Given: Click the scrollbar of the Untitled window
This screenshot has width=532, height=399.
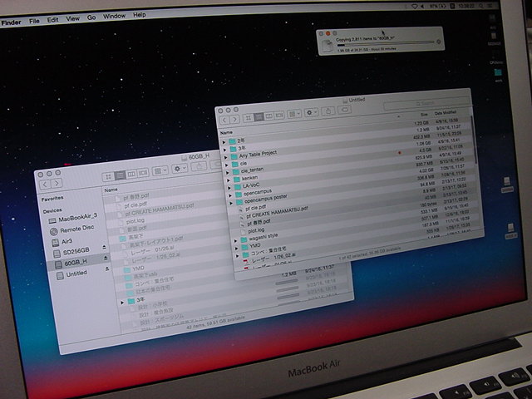Looking at the screenshot, I should pyautogui.click(x=474, y=139).
